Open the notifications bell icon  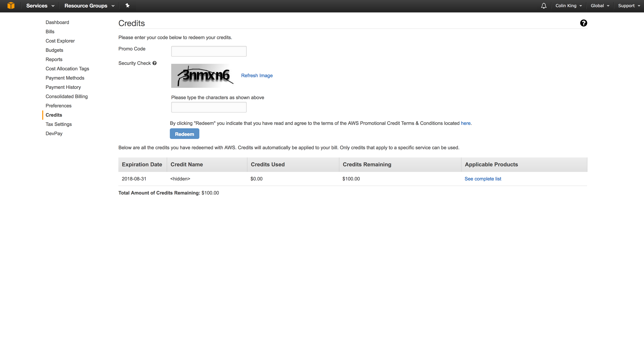(543, 6)
